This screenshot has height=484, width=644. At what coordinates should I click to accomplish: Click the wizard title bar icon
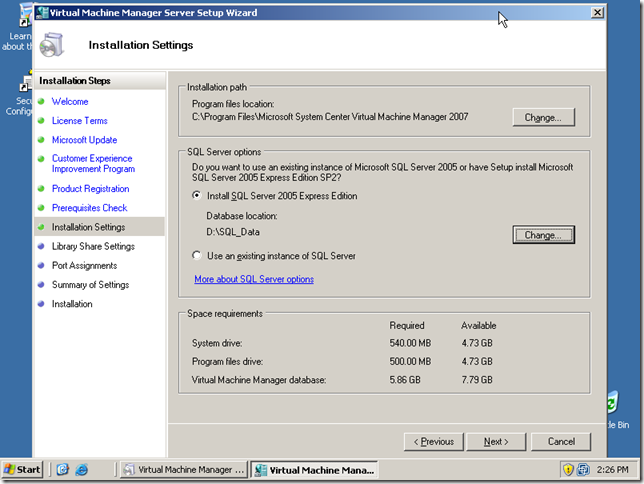42,13
